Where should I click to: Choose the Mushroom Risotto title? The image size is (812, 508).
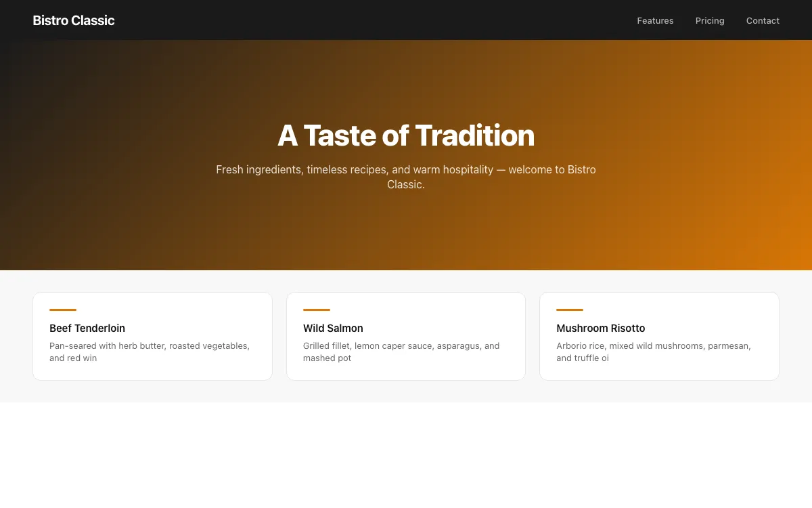pos(601,329)
